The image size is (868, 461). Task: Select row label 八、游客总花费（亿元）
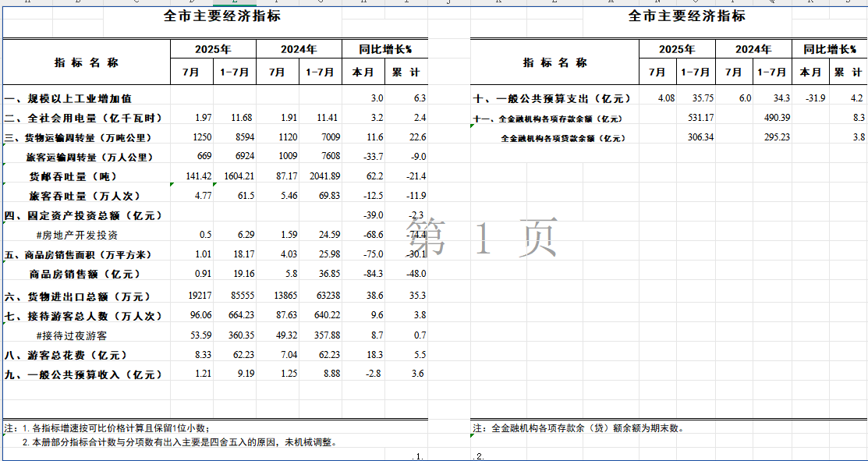[66, 355]
